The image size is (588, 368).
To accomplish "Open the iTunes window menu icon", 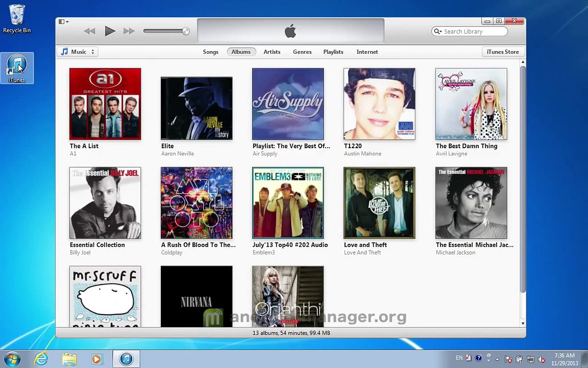I will (x=63, y=22).
